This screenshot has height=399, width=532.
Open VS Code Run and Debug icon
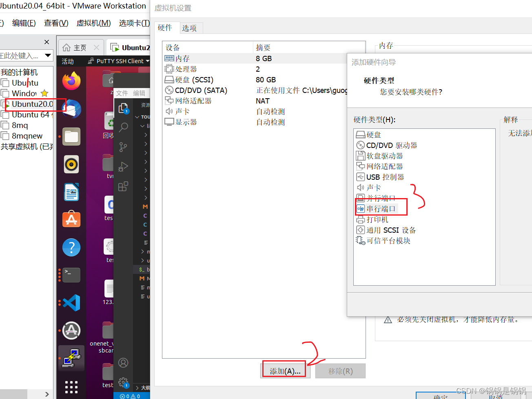123,167
